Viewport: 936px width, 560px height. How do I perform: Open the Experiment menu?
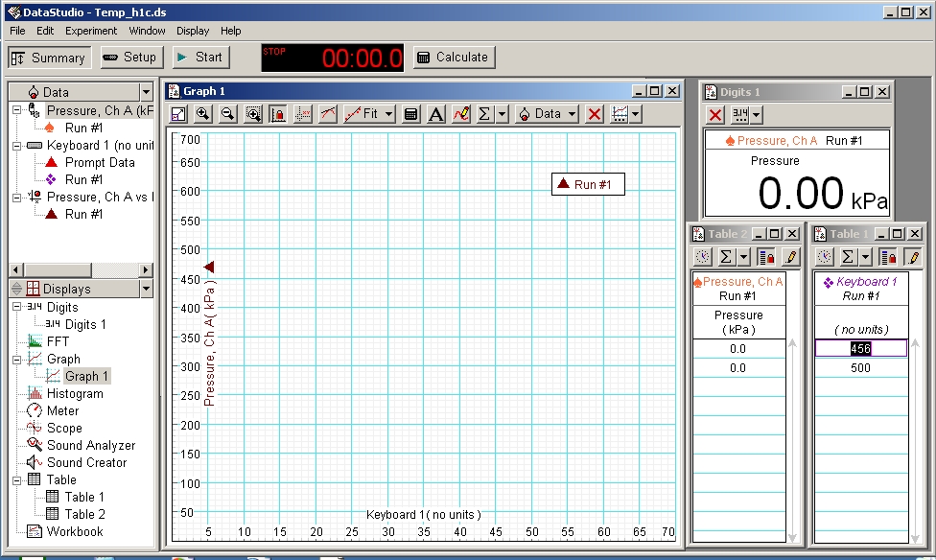coord(91,31)
